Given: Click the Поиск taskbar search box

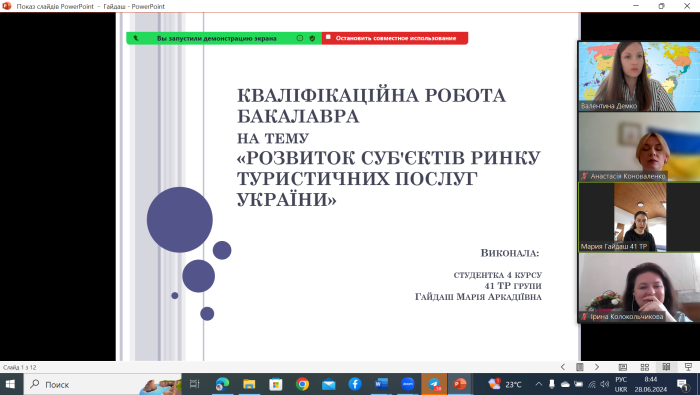Looking at the screenshot, I should click(x=102, y=384).
